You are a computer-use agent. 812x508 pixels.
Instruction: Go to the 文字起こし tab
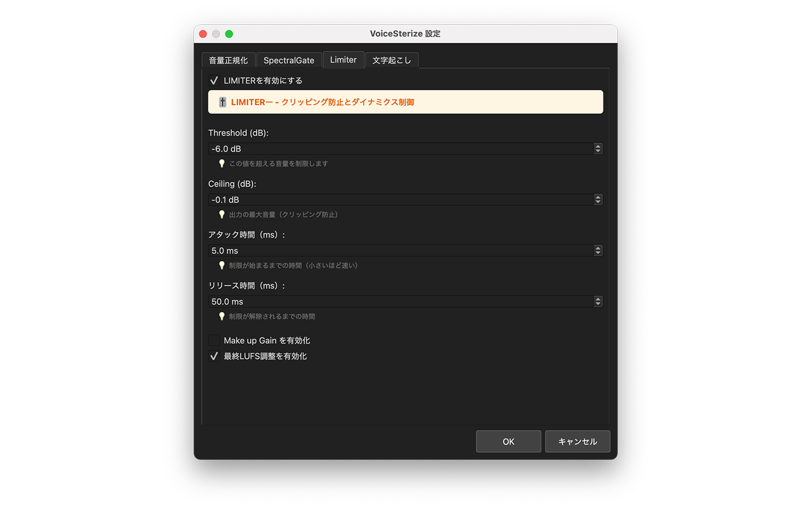point(392,60)
